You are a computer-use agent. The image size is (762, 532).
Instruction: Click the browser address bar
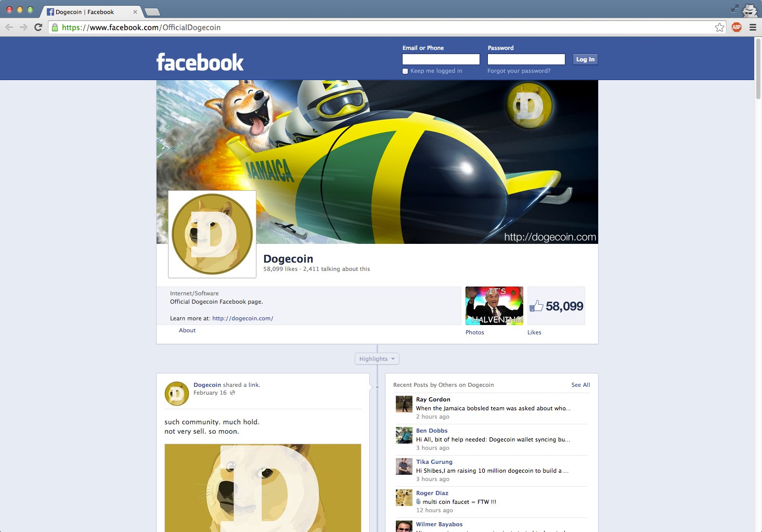point(388,28)
